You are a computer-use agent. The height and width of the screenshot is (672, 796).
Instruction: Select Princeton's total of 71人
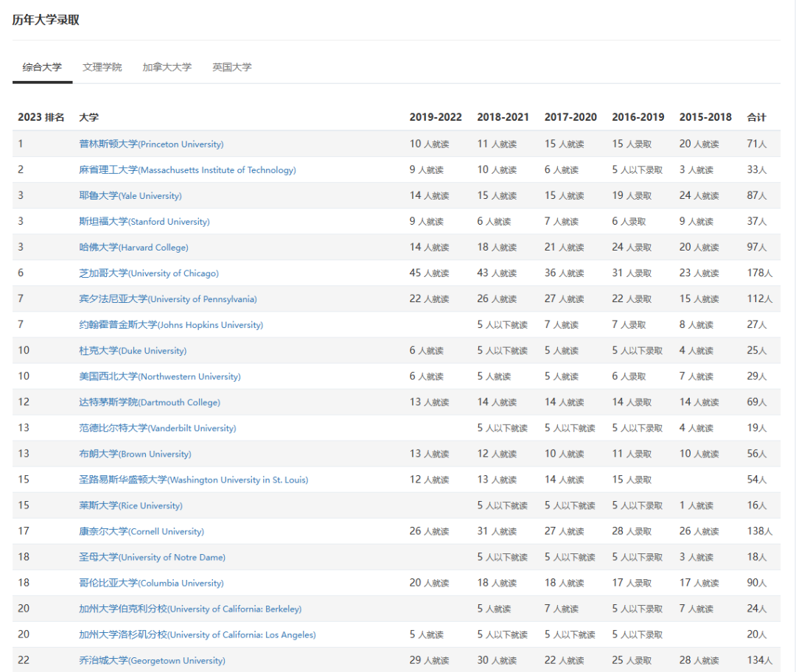[757, 144]
